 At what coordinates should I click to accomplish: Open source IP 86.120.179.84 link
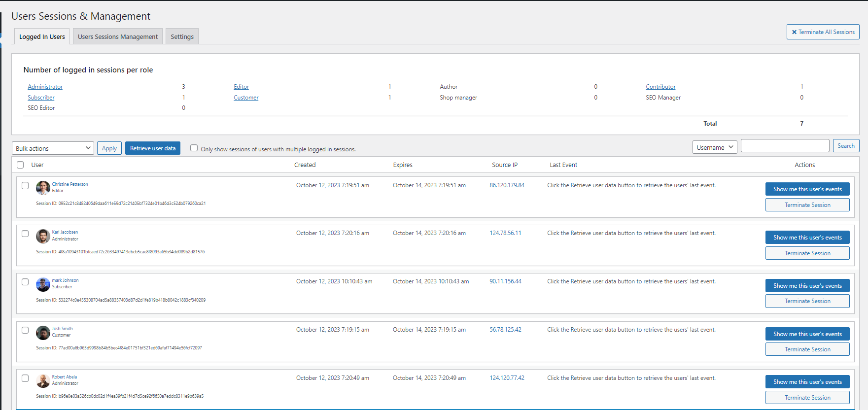point(507,185)
